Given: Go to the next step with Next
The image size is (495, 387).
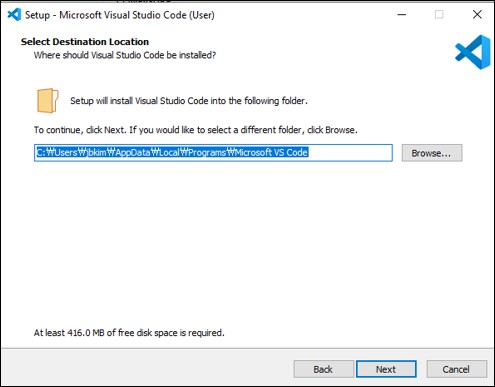Looking at the screenshot, I should (386, 369).
